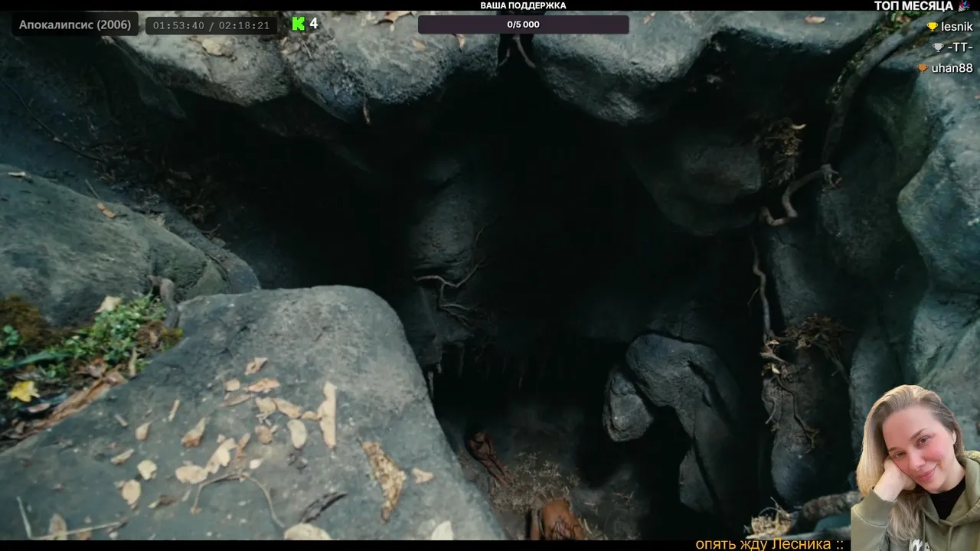980x551 pixels.
Task: Click the "ТОП МЕСЯЦА" heading
Action: click(x=913, y=6)
